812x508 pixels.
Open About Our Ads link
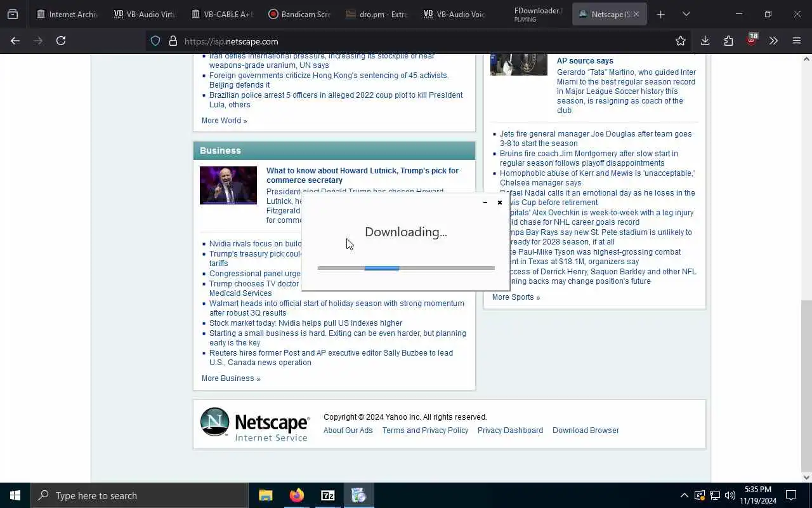[348, 431]
